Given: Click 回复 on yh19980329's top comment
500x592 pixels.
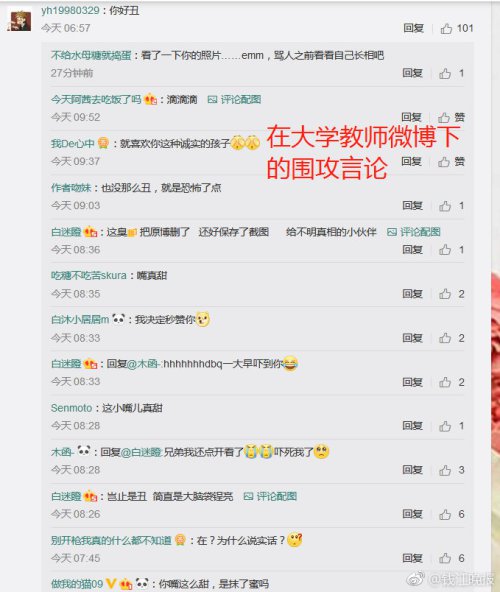Looking at the screenshot, I should (414, 28).
